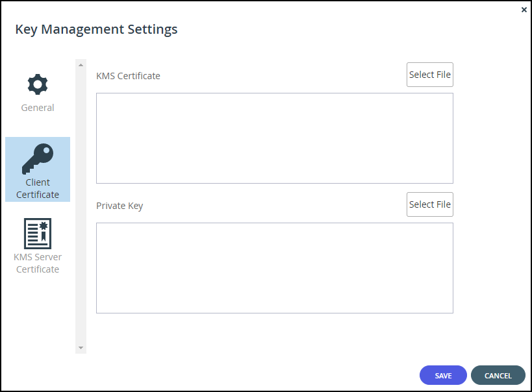
Task: Switch to the General tab label
Action: tap(38, 108)
